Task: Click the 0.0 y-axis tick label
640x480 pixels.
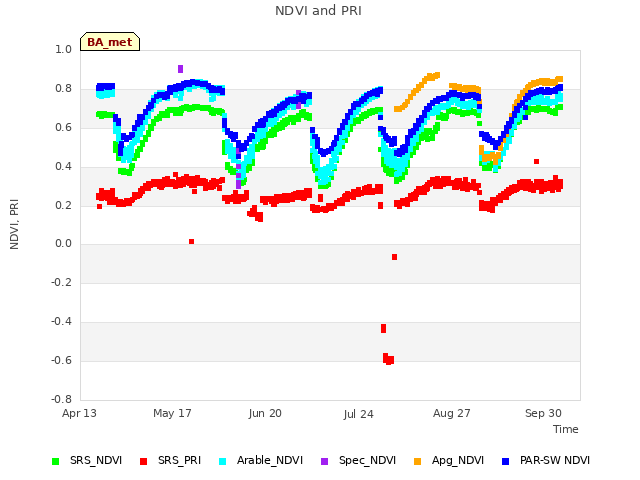Action: click(63, 244)
